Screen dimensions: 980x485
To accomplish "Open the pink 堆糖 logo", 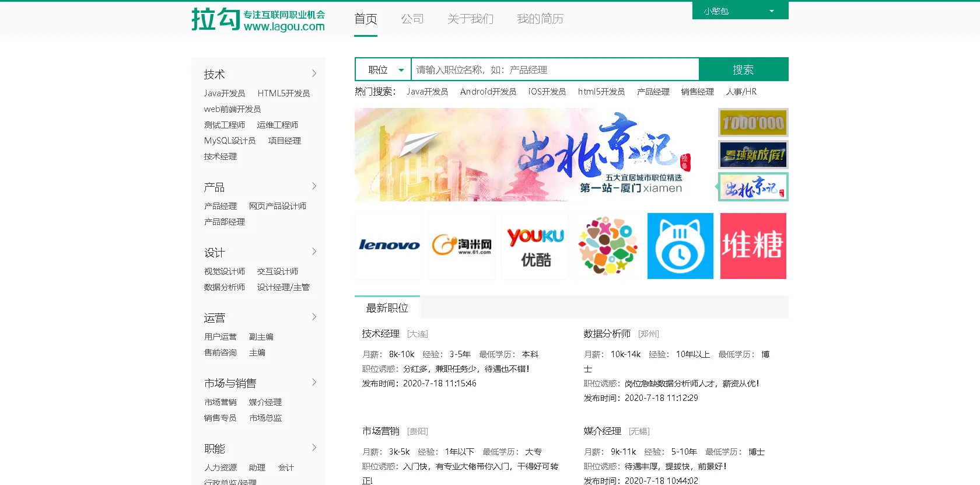I will click(x=753, y=246).
